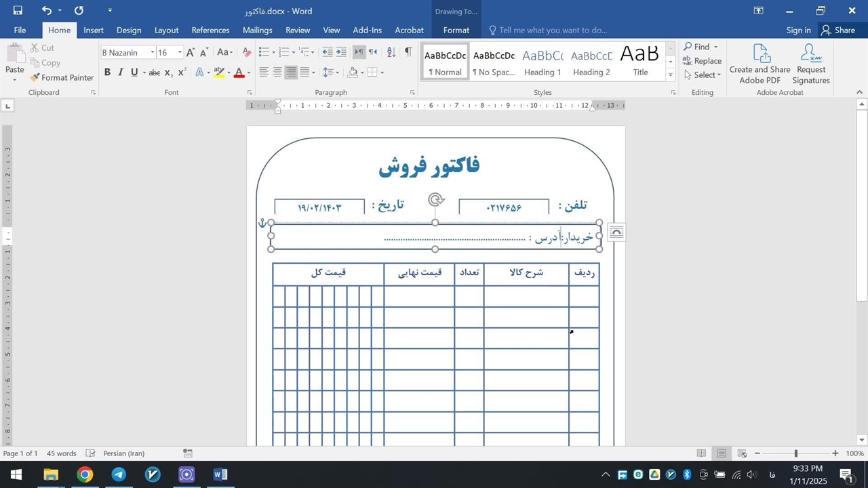This screenshot has width=868, height=488.
Task: Click the Save icon in title bar
Action: click(18, 10)
